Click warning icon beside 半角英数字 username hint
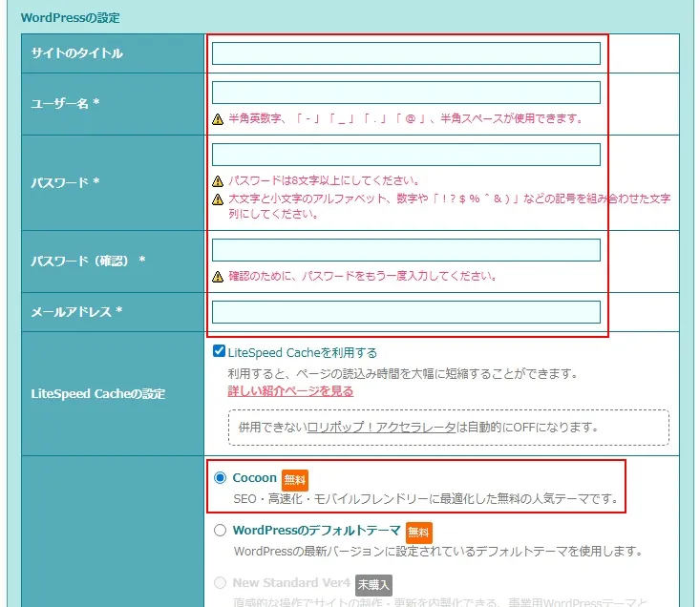Screen dimensions: 700x607 [x=218, y=119]
